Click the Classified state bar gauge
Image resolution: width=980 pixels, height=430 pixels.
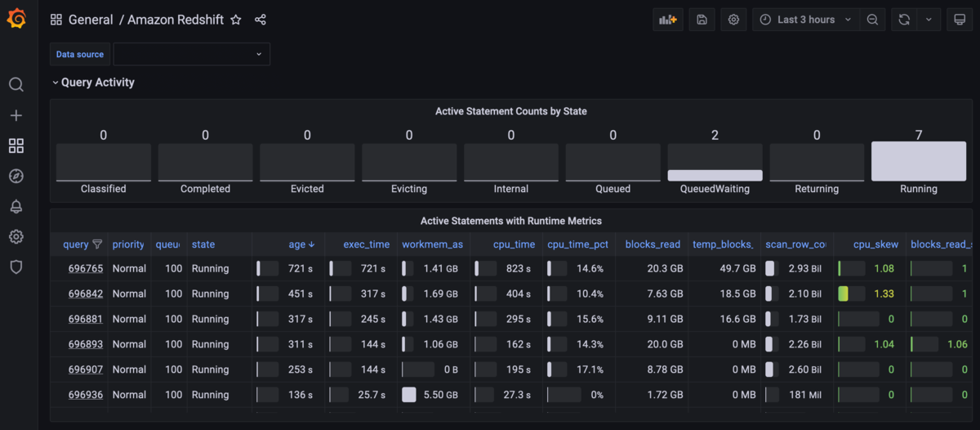104,163
